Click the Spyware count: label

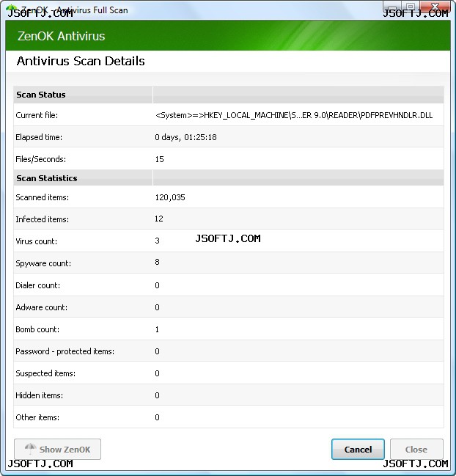[43, 263]
